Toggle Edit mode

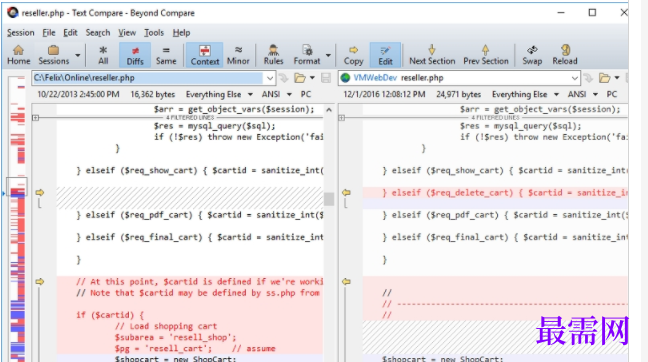coord(385,55)
